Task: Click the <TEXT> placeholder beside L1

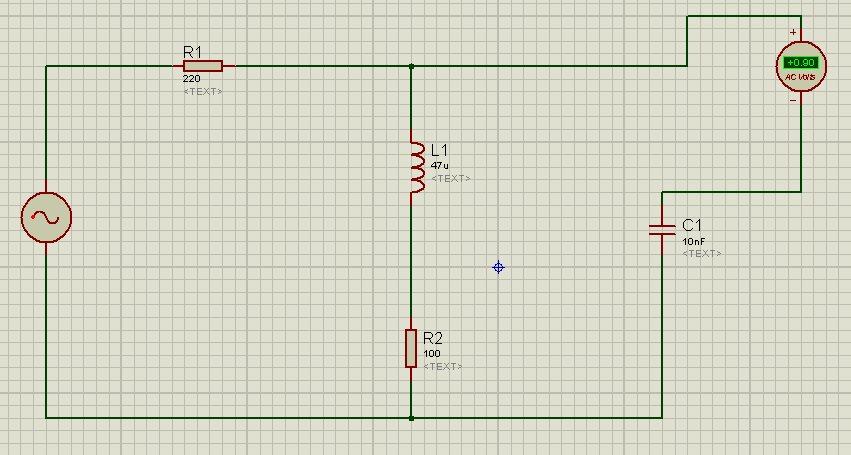Action: pos(450,178)
